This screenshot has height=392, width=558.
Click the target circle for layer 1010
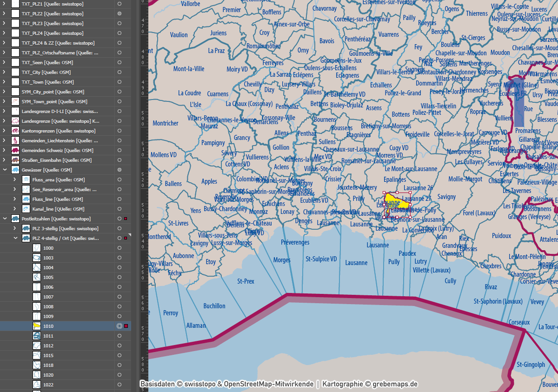coord(120,326)
